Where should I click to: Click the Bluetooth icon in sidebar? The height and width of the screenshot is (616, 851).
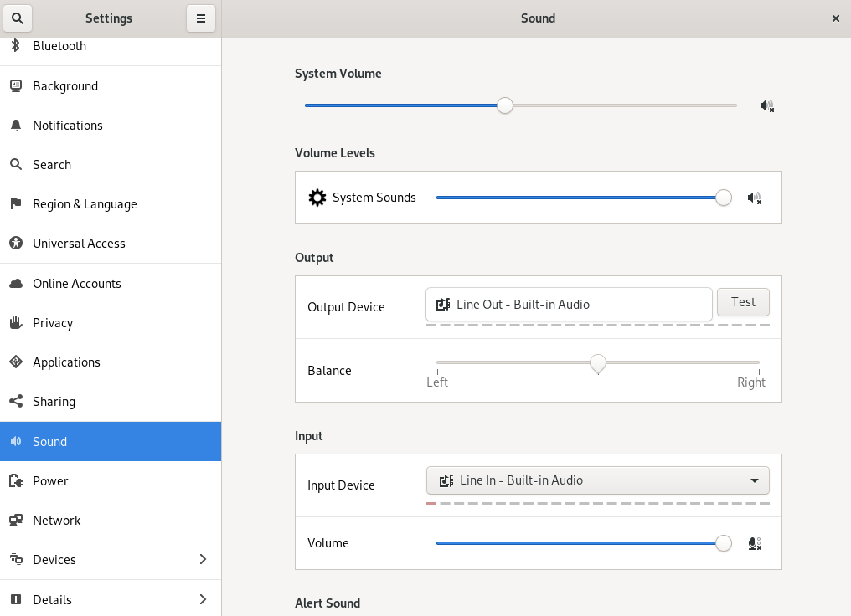(x=15, y=46)
